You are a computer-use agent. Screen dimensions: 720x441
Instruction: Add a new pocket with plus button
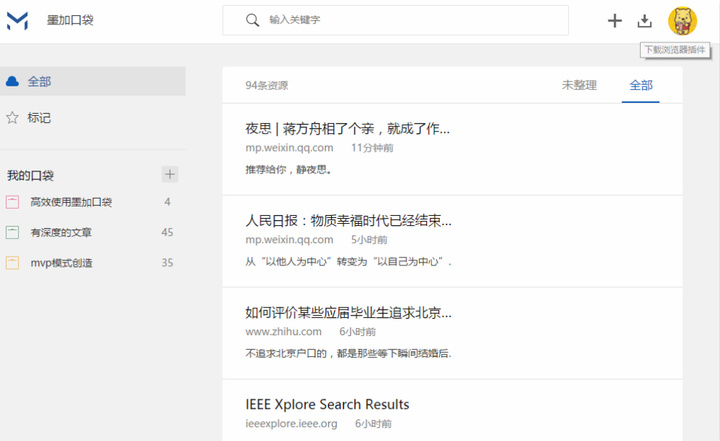pyautogui.click(x=170, y=174)
